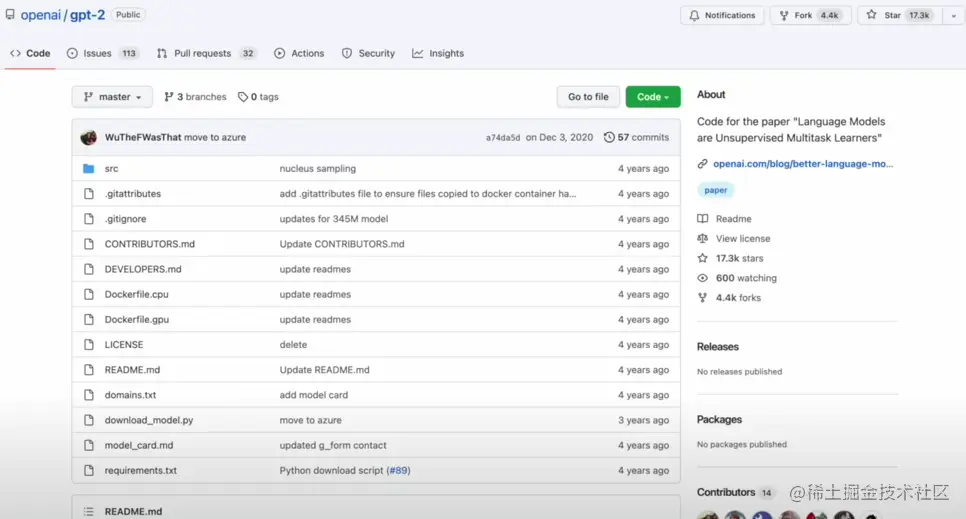Open requirements.txt file

pos(140,470)
